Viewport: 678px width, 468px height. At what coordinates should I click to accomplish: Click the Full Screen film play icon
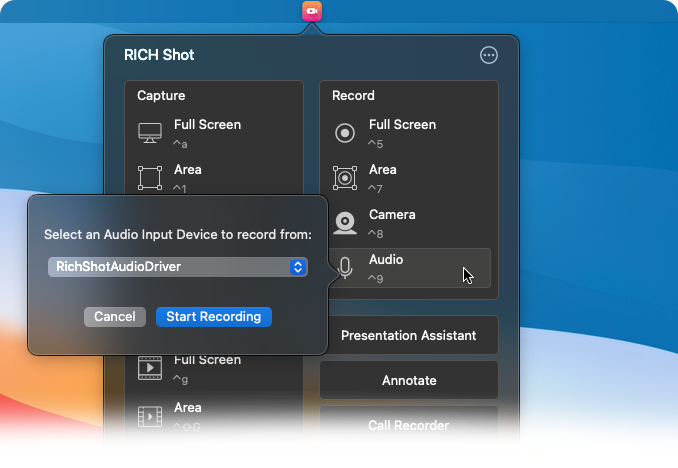(150, 368)
